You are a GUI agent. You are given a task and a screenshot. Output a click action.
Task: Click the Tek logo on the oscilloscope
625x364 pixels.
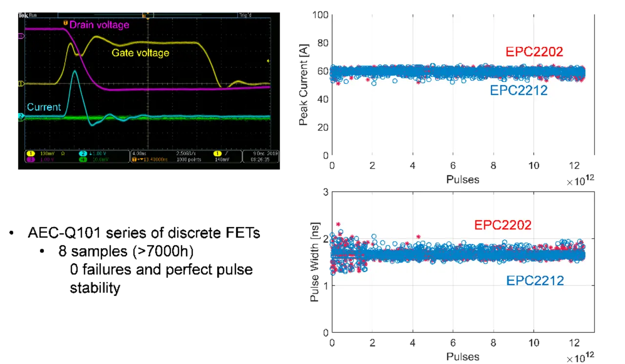[x=23, y=15]
